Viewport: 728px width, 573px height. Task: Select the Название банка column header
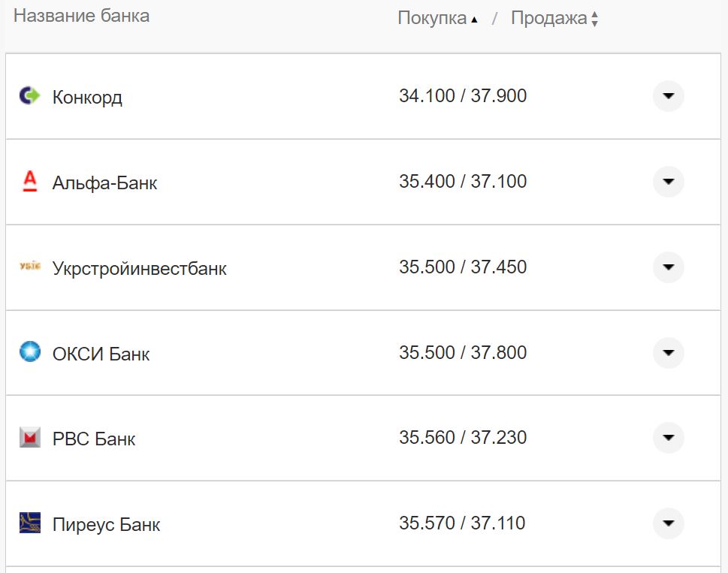[83, 14]
